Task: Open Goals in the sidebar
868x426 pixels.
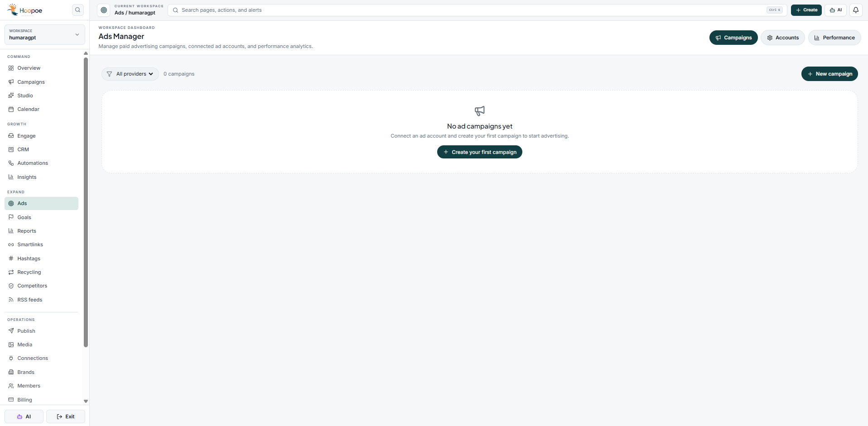Action: (41, 217)
